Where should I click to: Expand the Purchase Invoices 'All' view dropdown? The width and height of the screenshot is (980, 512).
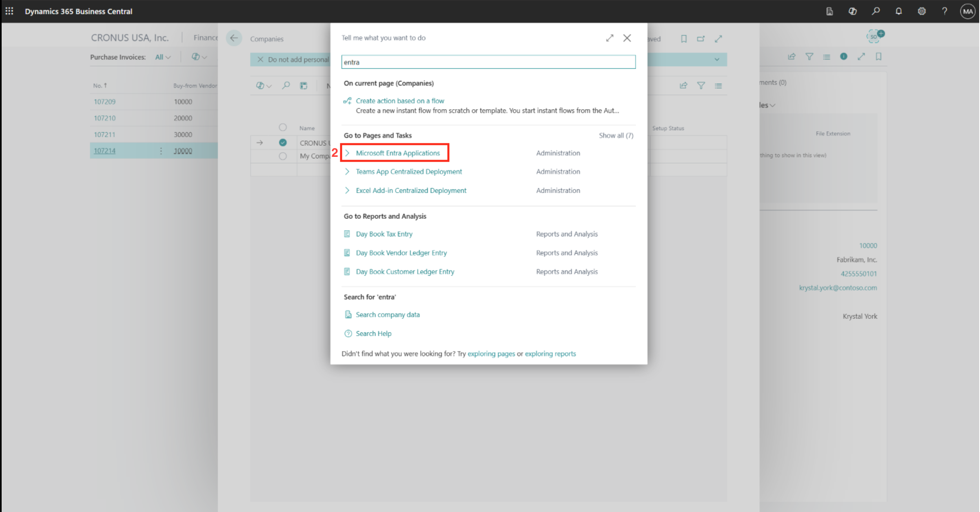(163, 57)
